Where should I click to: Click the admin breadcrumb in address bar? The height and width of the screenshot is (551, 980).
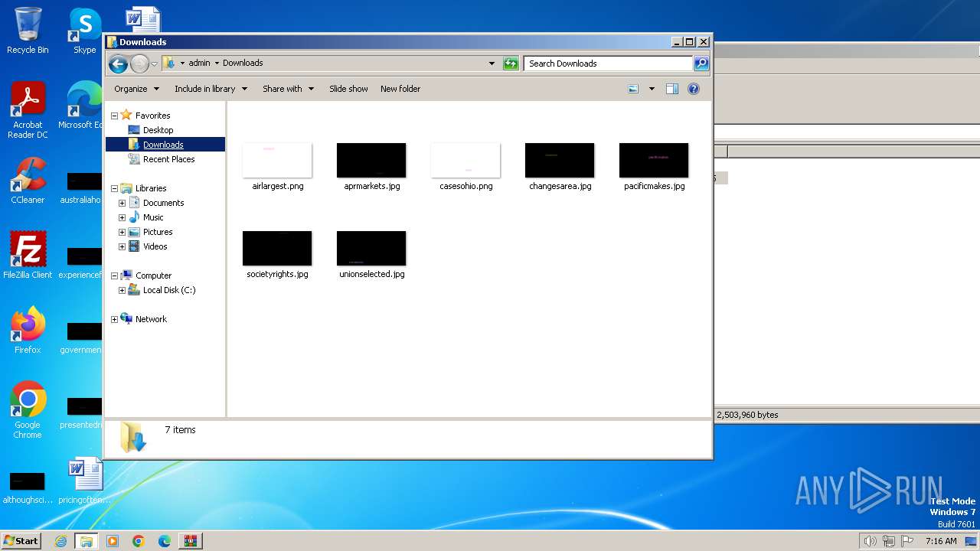point(199,63)
